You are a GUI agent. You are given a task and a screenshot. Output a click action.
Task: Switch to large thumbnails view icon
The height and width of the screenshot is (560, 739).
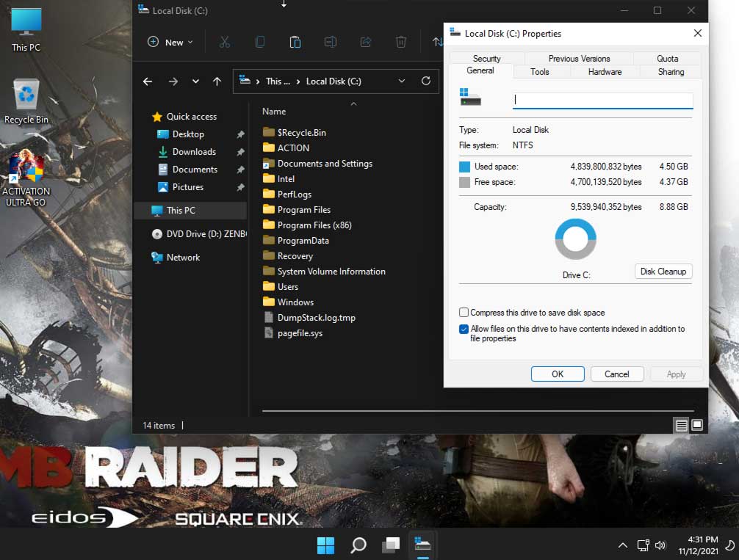click(697, 425)
